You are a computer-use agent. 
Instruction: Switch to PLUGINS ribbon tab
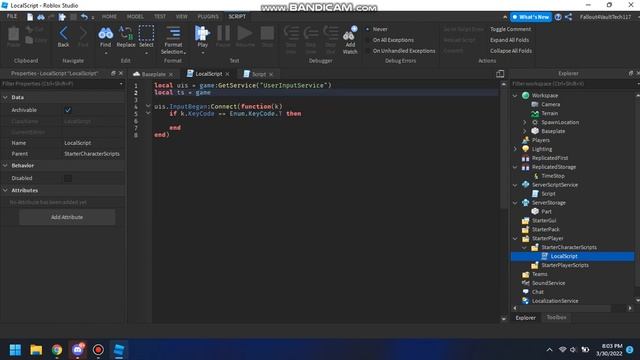tap(208, 17)
